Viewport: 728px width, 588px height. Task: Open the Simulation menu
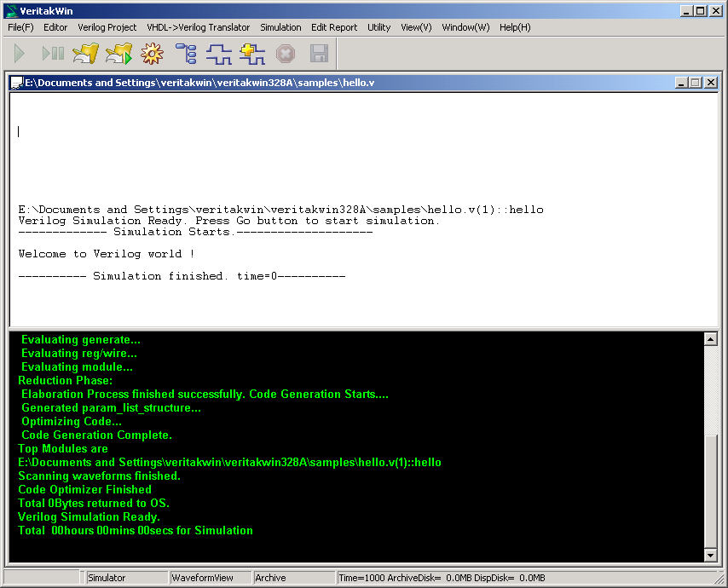point(280,27)
